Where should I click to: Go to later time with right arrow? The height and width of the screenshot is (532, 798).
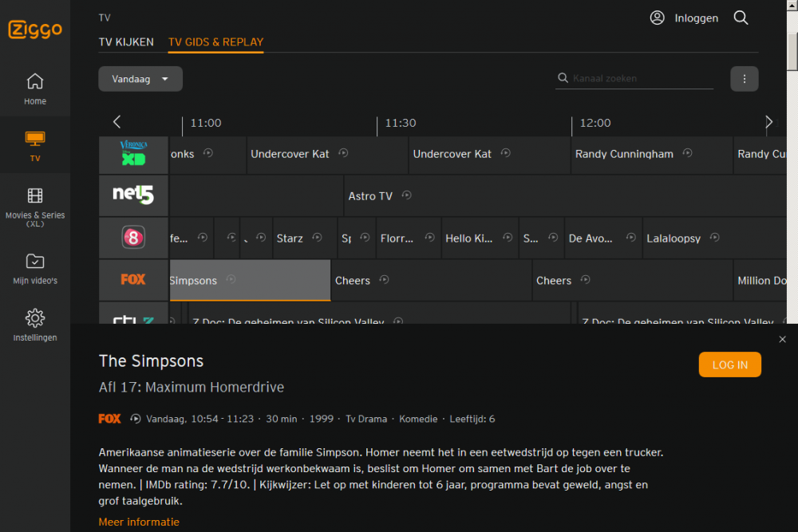768,121
